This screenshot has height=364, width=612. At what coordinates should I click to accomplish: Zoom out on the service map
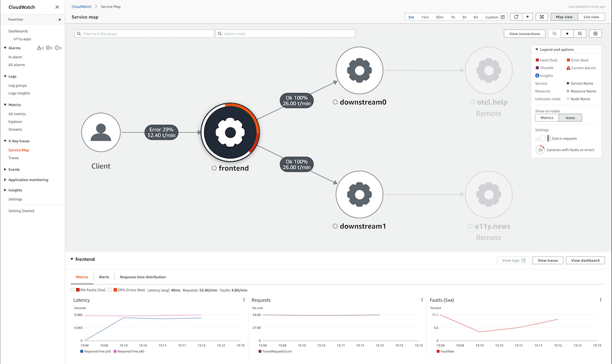click(x=580, y=34)
